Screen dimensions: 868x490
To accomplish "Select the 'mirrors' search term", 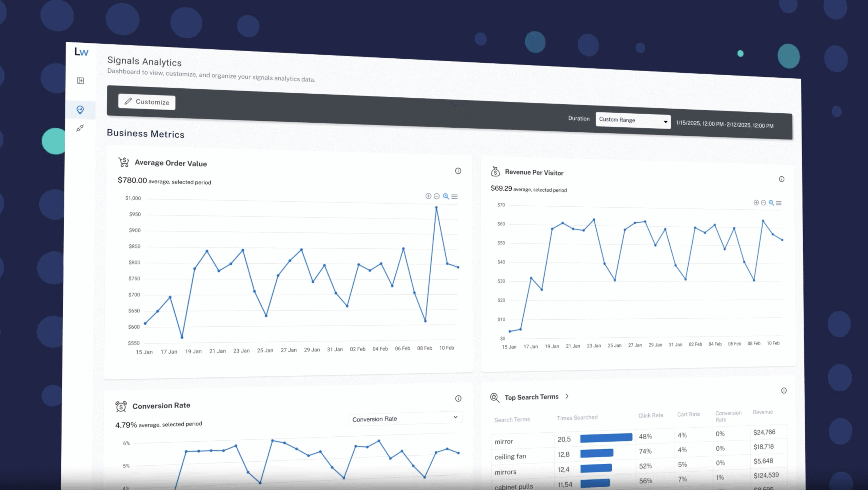I will point(505,472).
